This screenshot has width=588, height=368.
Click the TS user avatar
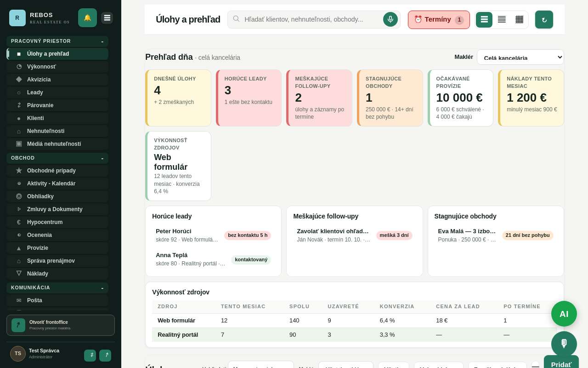(x=18, y=354)
